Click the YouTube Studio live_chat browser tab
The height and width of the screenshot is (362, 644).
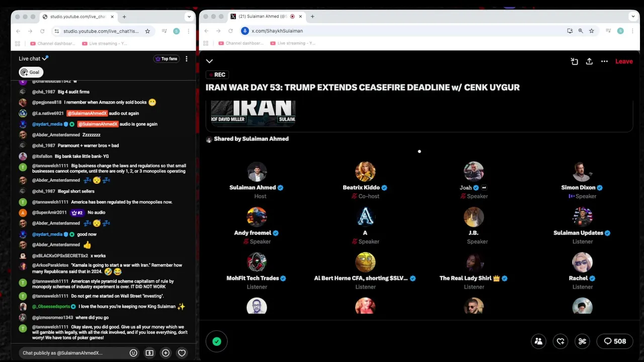tap(78, 17)
